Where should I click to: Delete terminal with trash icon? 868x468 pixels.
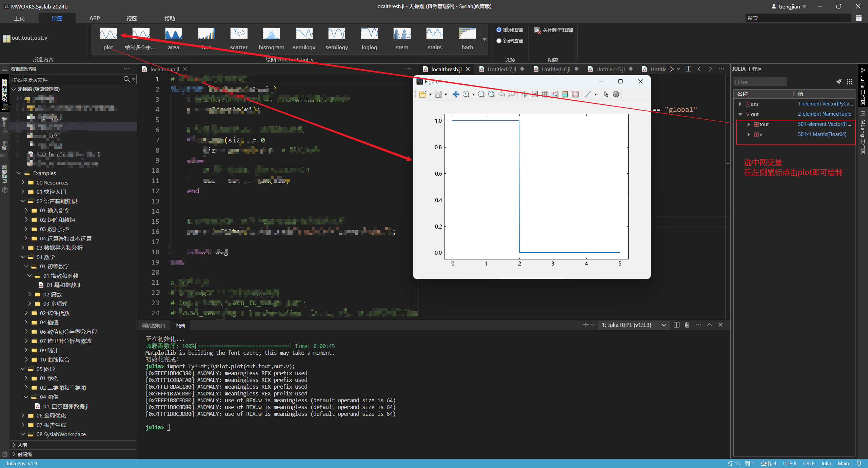coord(687,325)
